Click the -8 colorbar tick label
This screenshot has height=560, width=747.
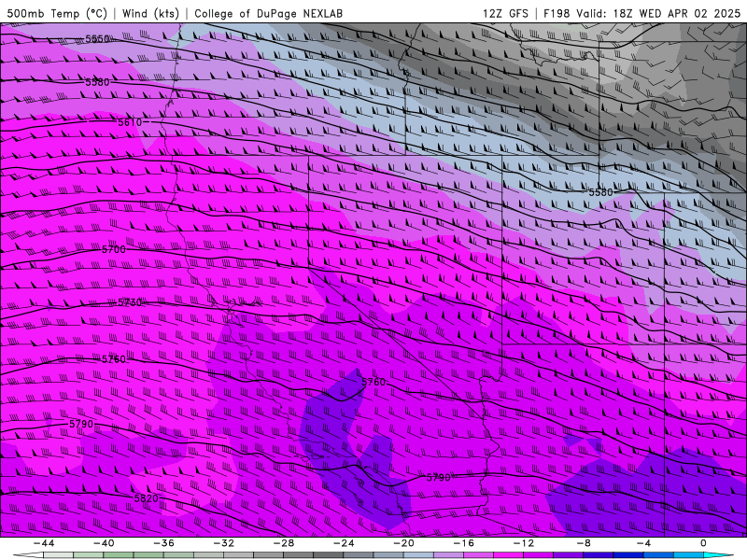[585, 543]
